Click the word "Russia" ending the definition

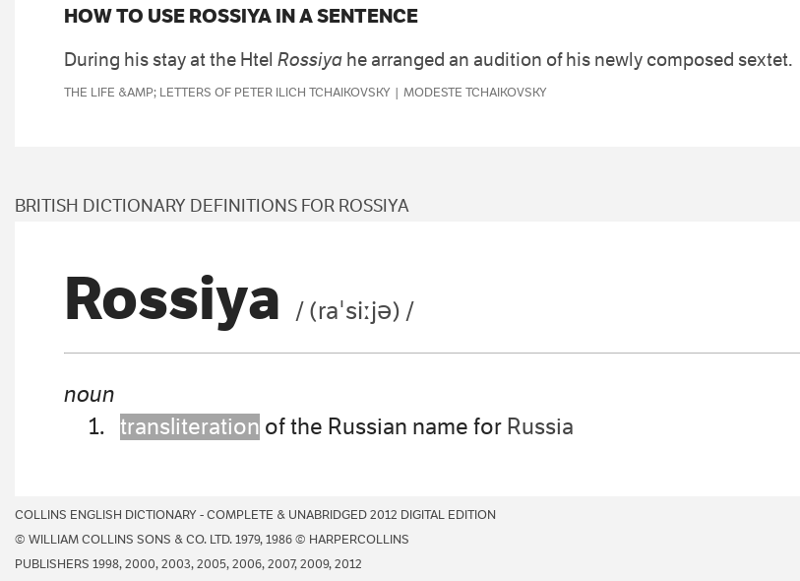tap(540, 426)
